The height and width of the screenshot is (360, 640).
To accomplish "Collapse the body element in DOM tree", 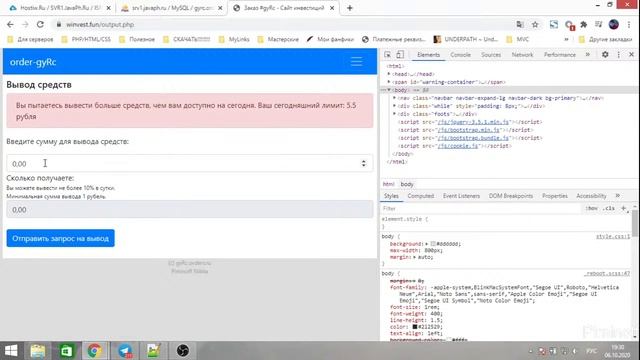I will pyautogui.click(x=389, y=90).
